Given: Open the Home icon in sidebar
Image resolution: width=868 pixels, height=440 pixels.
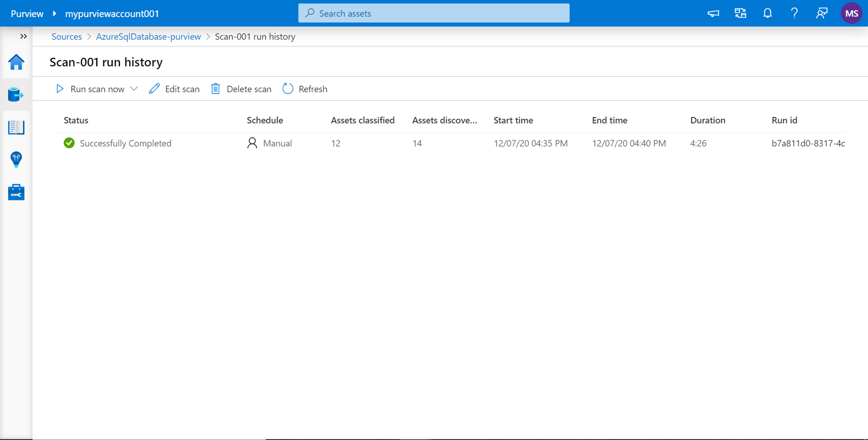Looking at the screenshot, I should point(16,62).
